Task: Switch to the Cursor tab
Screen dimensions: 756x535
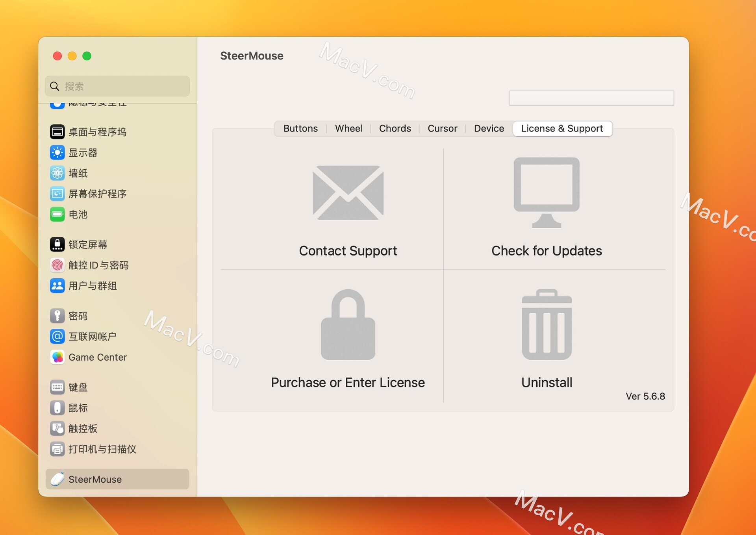Action: pyautogui.click(x=443, y=129)
